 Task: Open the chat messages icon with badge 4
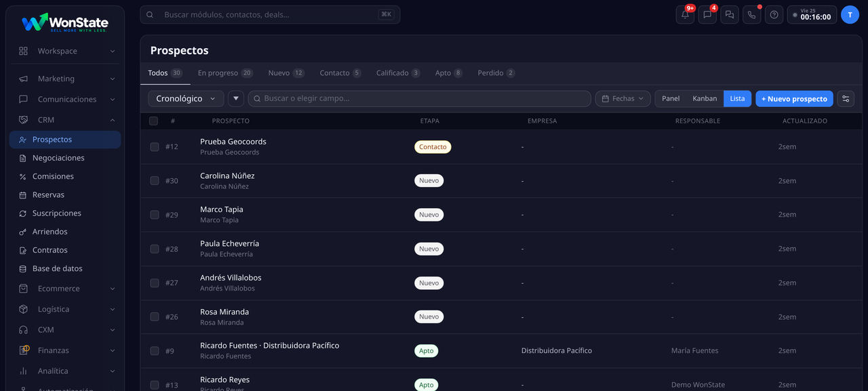pyautogui.click(x=707, y=15)
